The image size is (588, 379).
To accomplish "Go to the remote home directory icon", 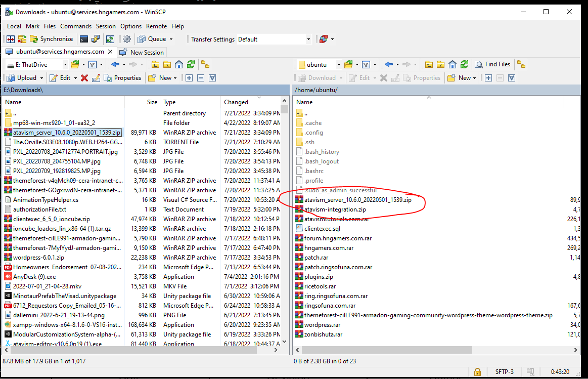I will (x=453, y=65).
